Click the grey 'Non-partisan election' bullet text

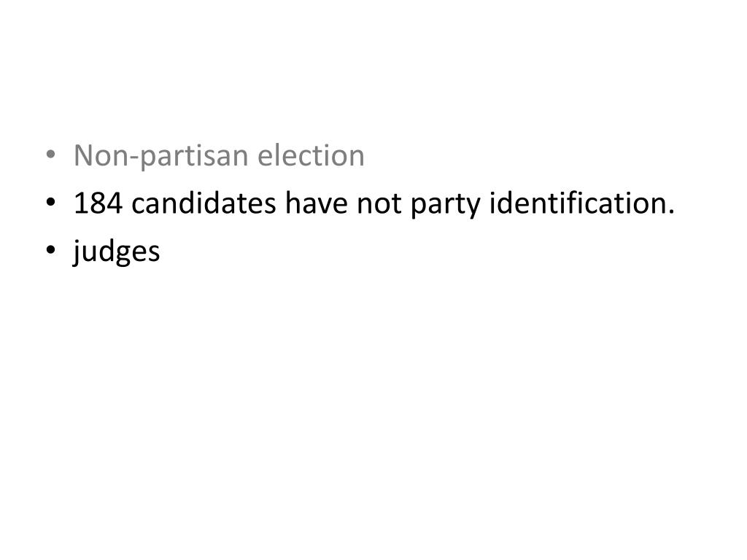[219, 156]
